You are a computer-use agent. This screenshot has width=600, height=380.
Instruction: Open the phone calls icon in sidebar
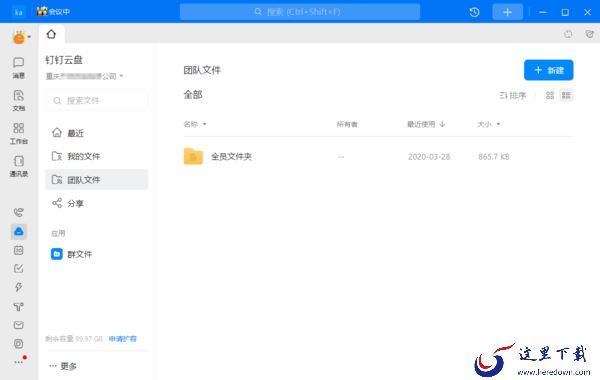coord(18,212)
